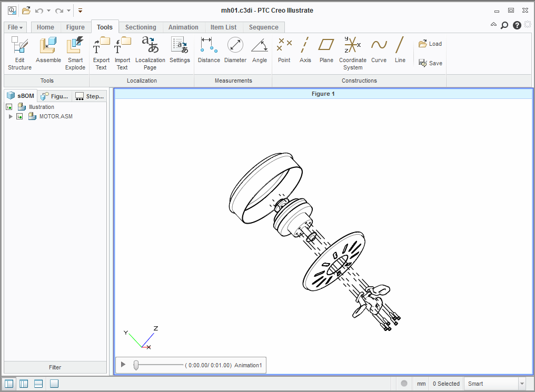The width and height of the screenshot is (535, 392).
Task: Switch to the Sectioning ribbon tab
Action: click(141, 27)
